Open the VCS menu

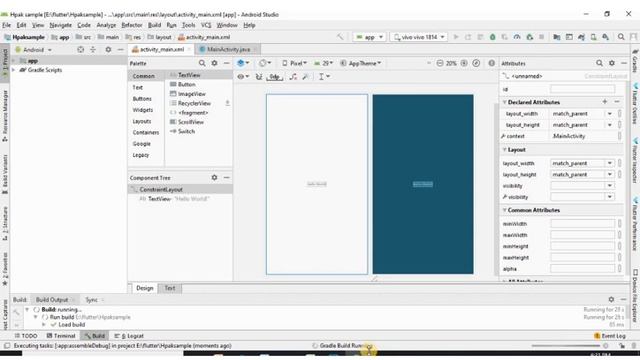(x=206, y=25)
